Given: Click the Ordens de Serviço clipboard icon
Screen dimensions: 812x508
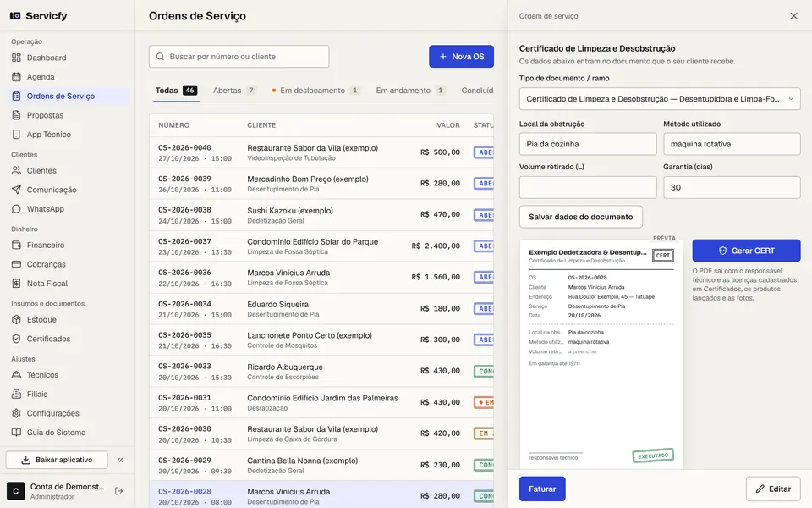Looking at the screenshot, I should click(16, 96).
